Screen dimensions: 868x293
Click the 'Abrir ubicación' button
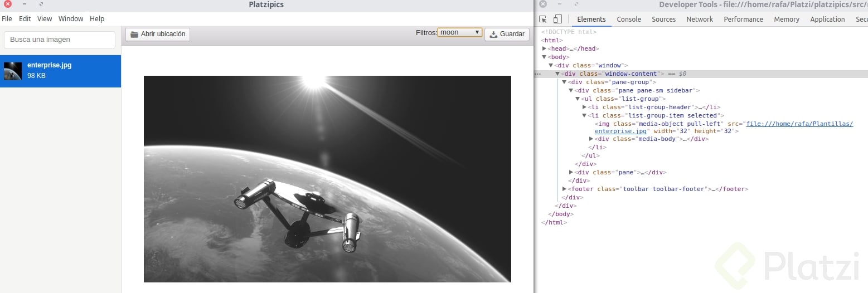[x=158, y=34]
